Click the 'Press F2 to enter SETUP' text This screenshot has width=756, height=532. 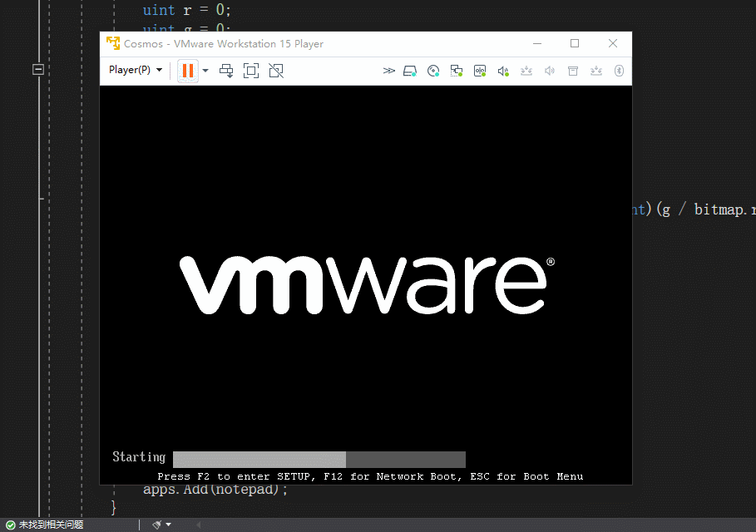[236, 476]
